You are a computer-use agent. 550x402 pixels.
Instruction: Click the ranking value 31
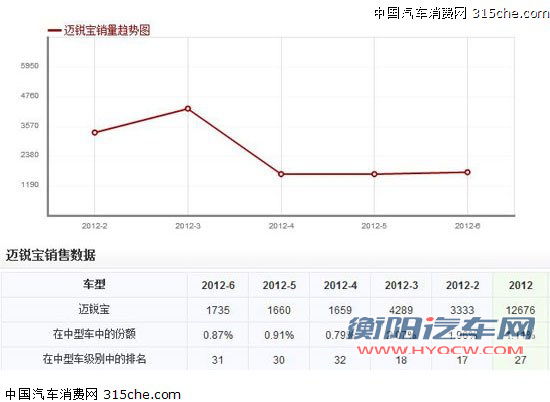(217, 360)
